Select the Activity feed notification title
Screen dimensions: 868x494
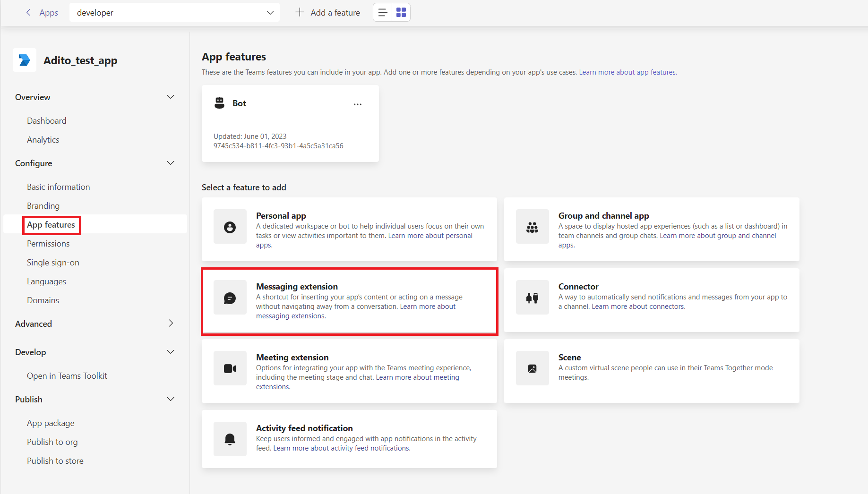[x=304, y=428]
